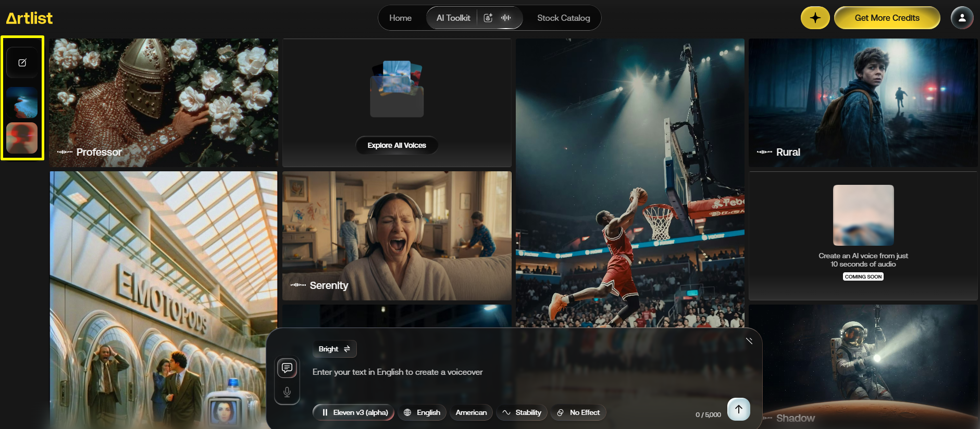The width and height of the screenshot is (980, 429).
Task: Open the Stability setting control
Action: click(522, 412)
